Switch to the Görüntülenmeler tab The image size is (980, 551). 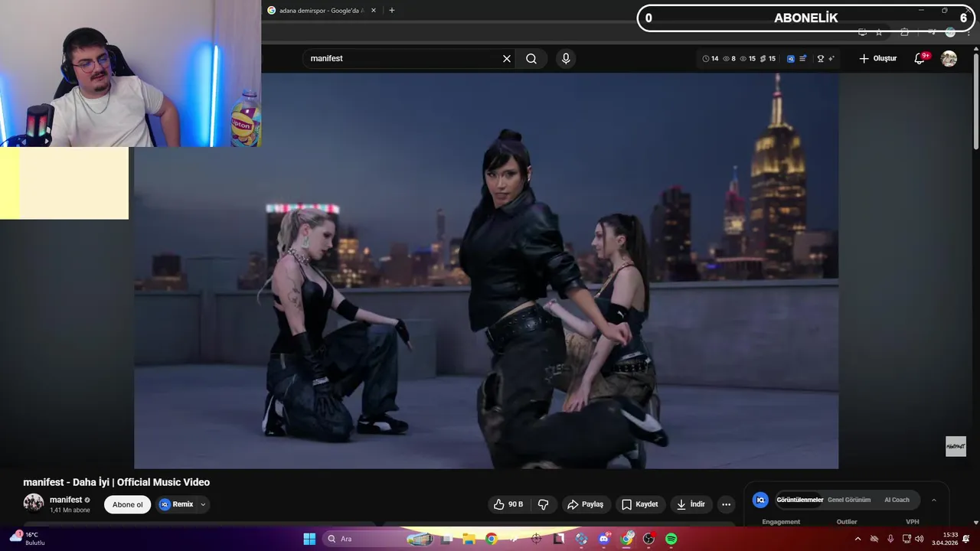799,500
